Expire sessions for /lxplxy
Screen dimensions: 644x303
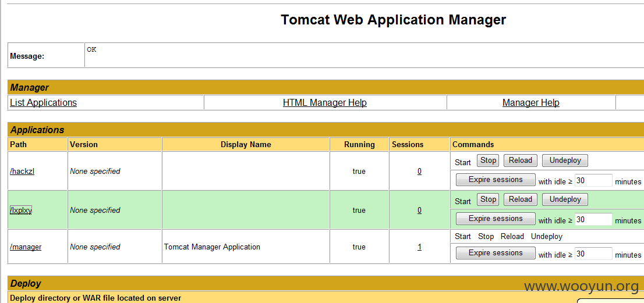(496, 219)
